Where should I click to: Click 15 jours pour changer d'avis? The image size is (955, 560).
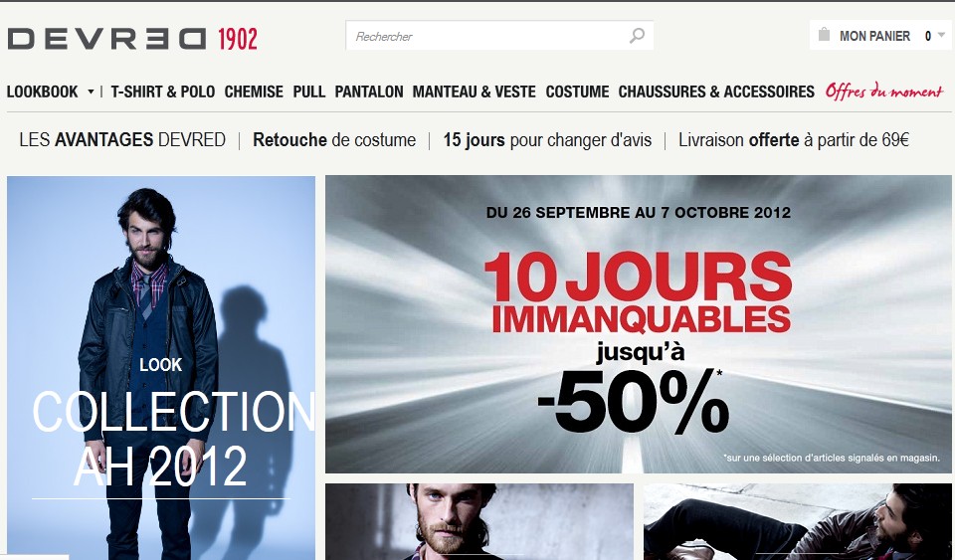pyautogui.click(x=547, y=140)
